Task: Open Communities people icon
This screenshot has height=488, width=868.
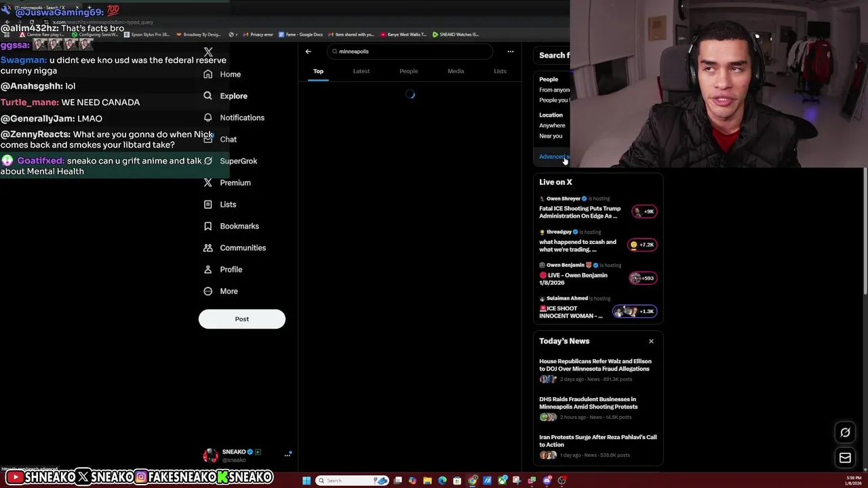Action: (208, 247)
